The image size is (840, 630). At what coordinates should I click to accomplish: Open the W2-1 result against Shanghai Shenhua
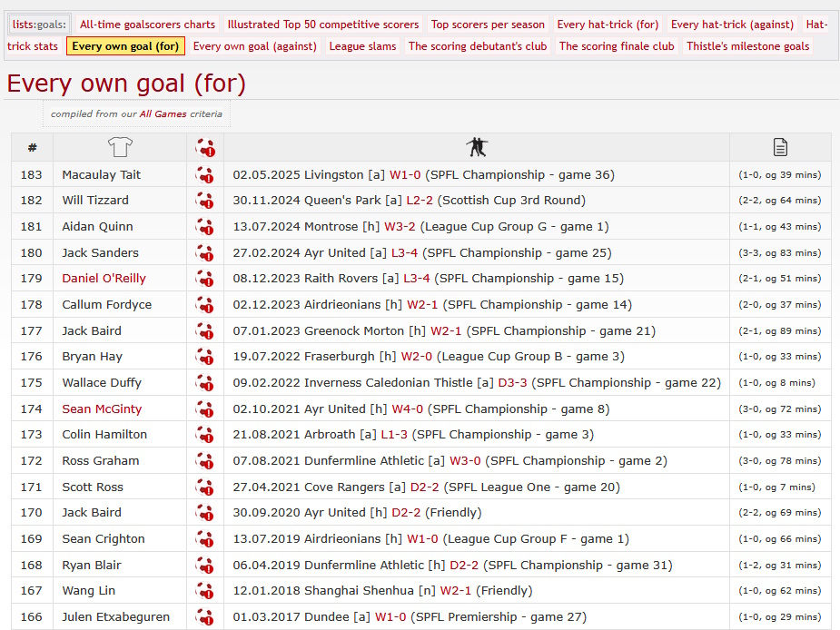[455, 591]
